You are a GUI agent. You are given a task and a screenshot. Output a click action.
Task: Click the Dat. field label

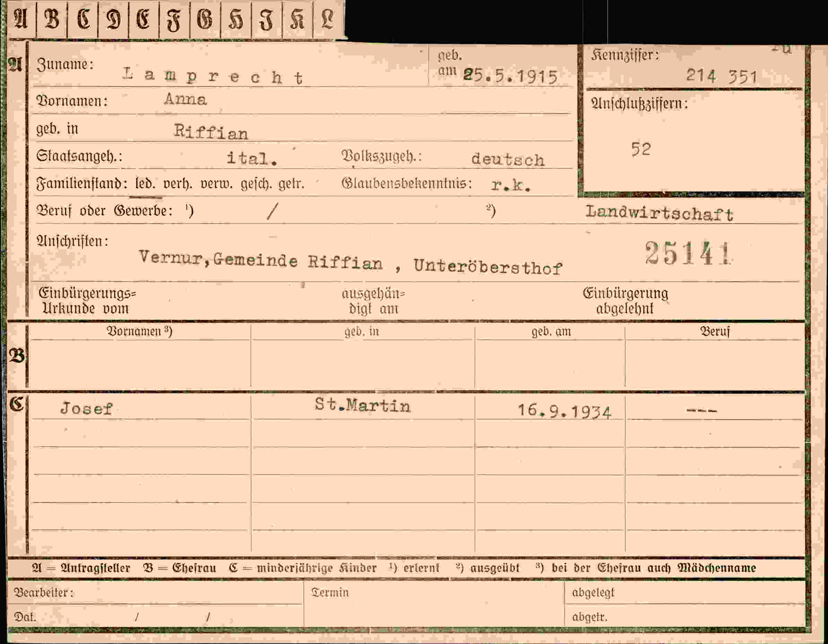pos(25,617)
